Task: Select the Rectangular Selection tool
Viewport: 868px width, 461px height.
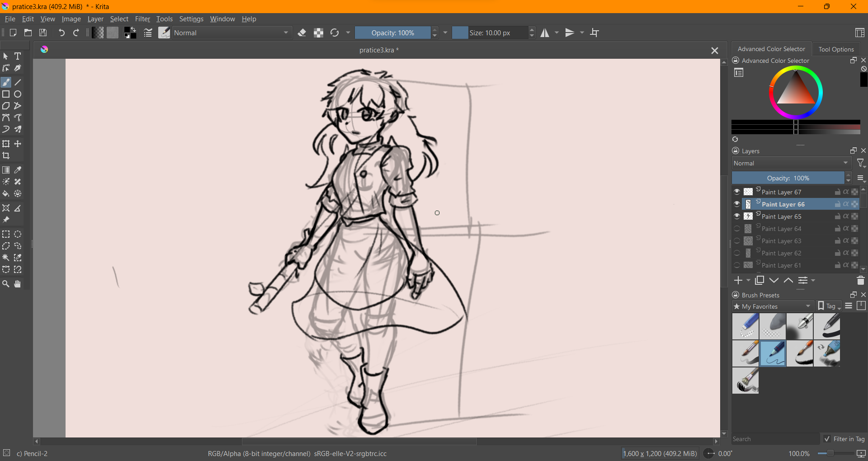Action: pos(6,235)
